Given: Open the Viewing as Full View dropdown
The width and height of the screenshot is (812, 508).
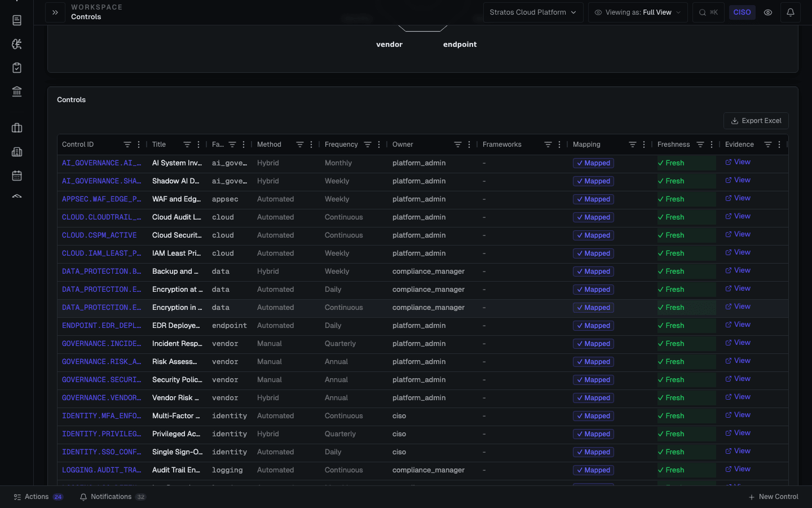Looking at the screenshot, I should click(638, 12).
